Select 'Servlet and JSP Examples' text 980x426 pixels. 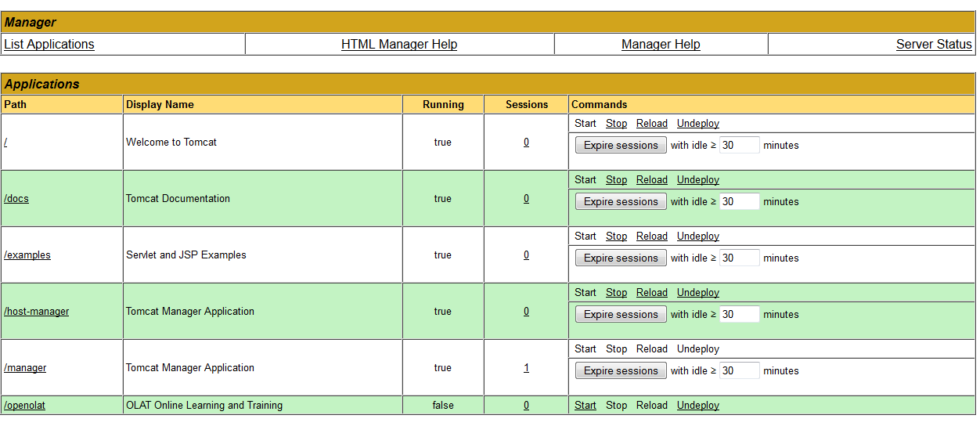point(186,255)
